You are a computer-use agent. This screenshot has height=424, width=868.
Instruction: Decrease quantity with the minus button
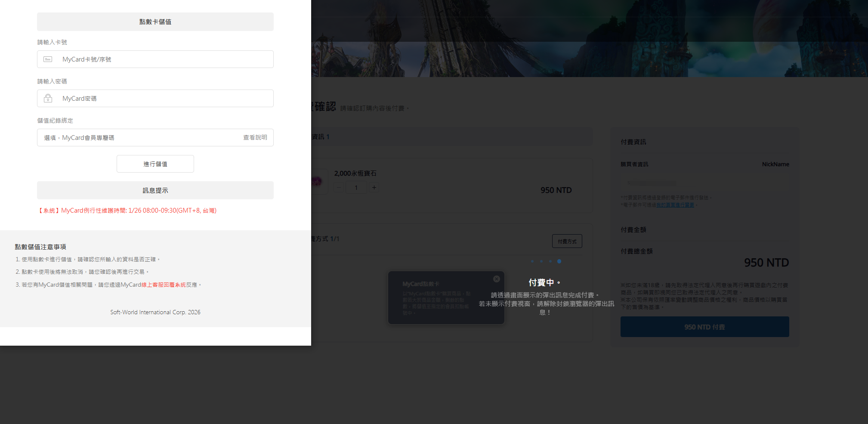[x=339, y=188]
